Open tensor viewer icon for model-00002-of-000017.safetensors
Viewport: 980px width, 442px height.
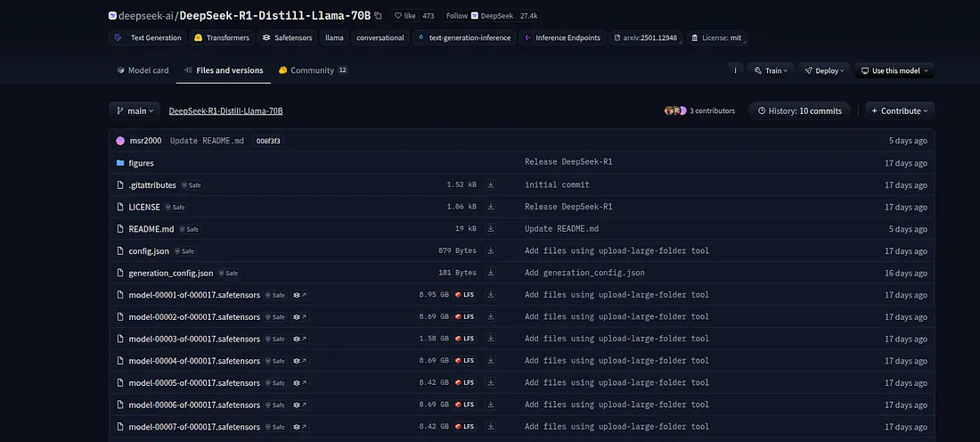tap(300, 317)
